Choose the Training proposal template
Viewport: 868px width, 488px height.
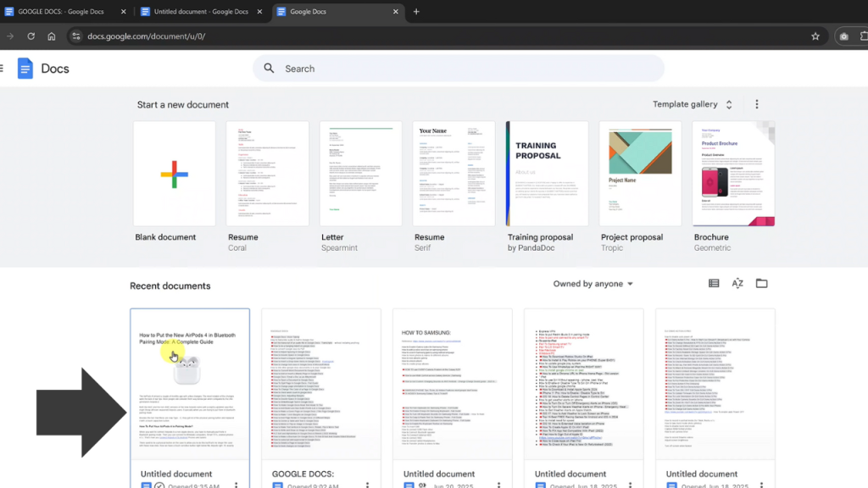pos(547,174)
